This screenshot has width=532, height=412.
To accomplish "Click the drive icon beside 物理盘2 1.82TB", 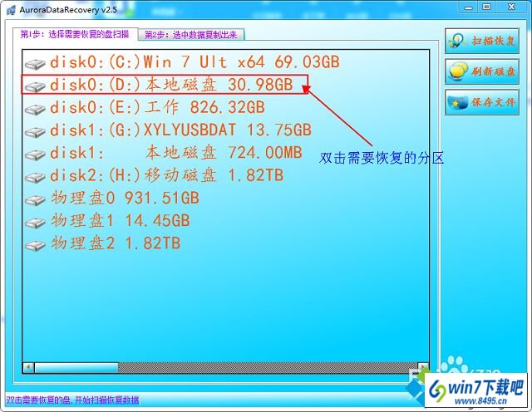I will [35, 246].
